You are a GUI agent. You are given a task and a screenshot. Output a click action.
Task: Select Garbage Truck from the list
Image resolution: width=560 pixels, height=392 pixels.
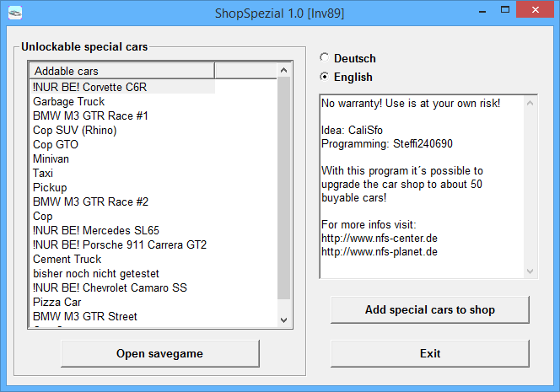point(69,101)
